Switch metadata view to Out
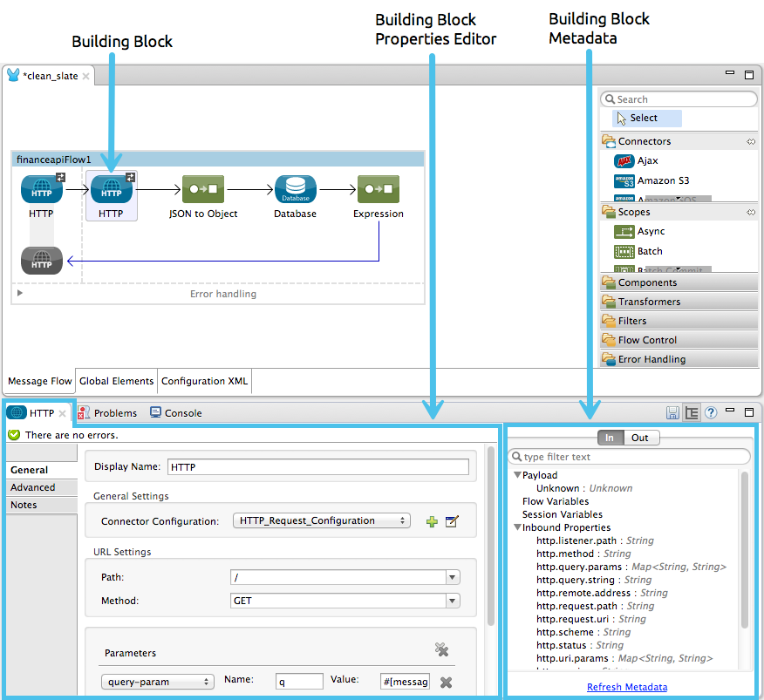The image size is (764, 700). pyautogui.click(x=640, y=437)
